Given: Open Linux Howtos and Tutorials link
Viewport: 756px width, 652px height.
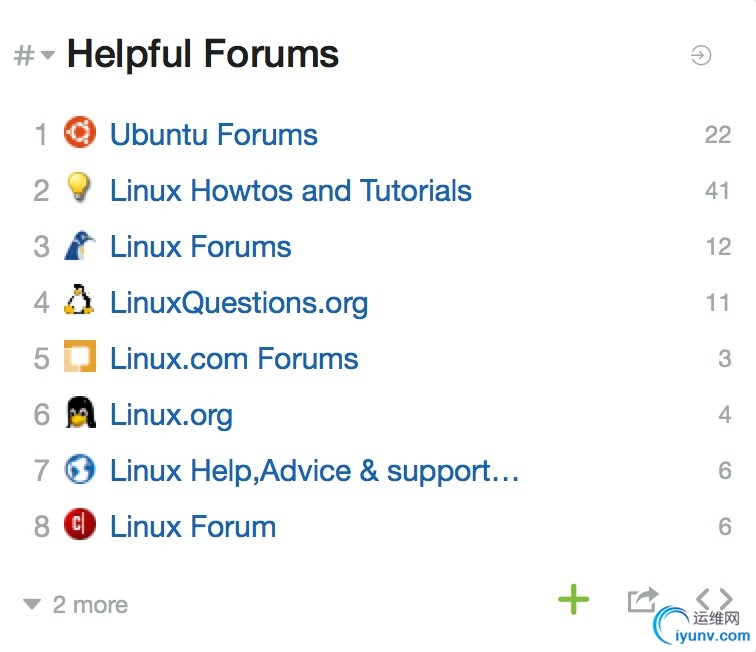Looking at the screenshot, I should [x=290, y=191].
